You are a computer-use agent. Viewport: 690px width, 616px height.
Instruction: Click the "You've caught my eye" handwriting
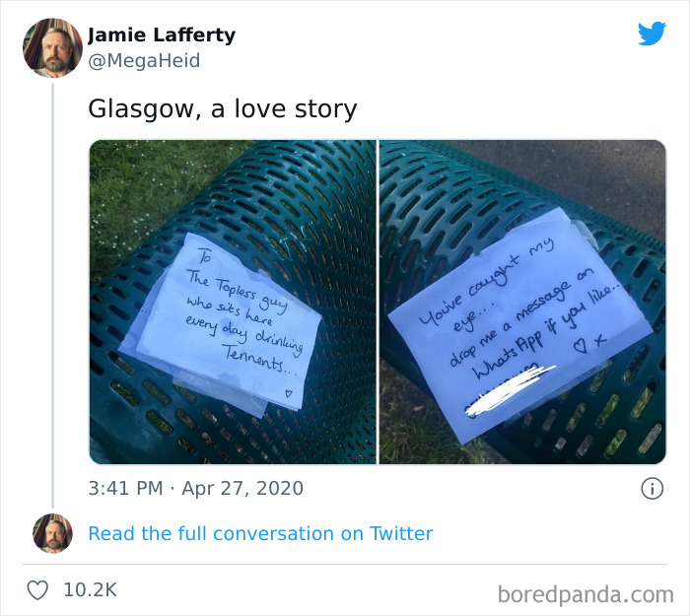click(x=486, y=286)
